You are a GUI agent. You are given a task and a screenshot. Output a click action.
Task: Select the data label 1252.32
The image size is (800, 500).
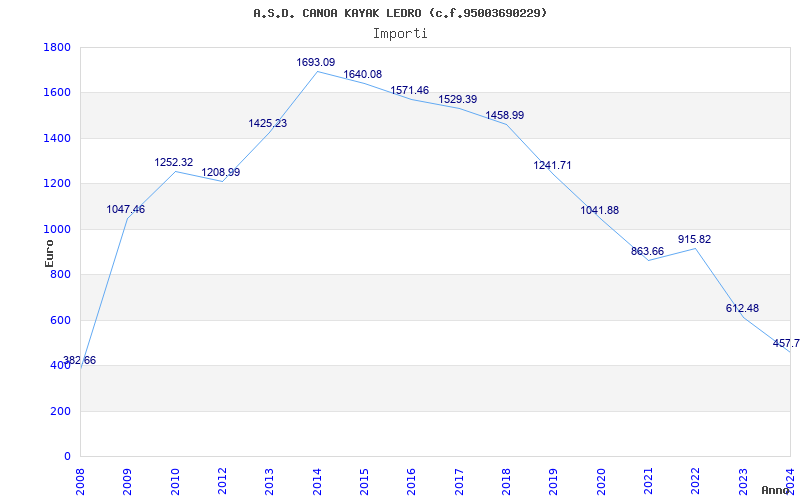point(174,162)
